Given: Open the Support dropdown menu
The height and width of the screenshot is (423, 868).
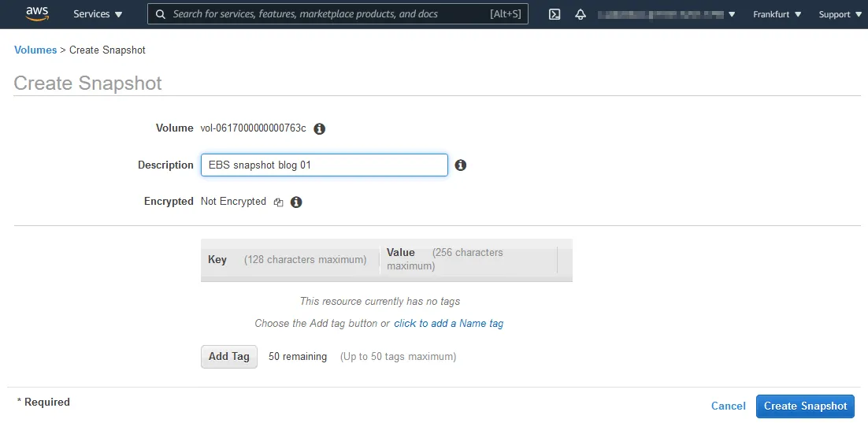Looking at the screenshot, I should pyautogui.click(x=840, y=14).
